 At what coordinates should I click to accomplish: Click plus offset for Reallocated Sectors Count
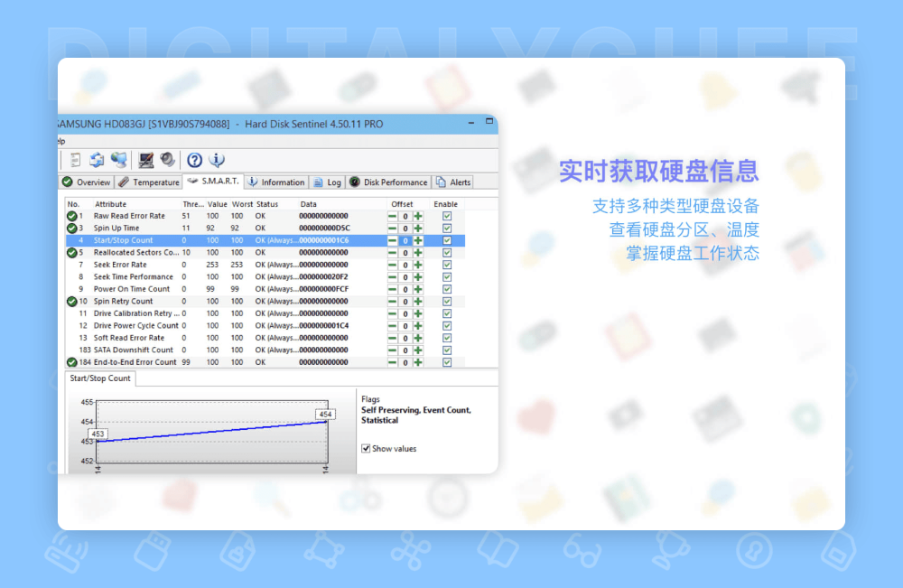click(x=418, y=253)
